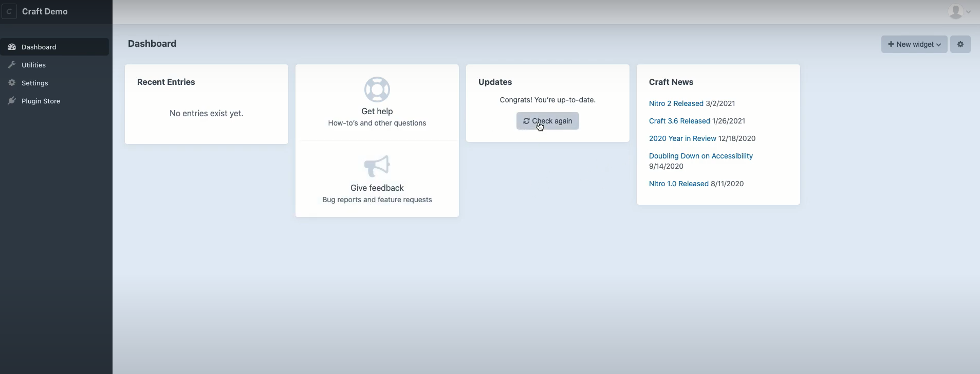Click the Craft Demo site icon
The image size is (980, 374).
click(9, 11)
